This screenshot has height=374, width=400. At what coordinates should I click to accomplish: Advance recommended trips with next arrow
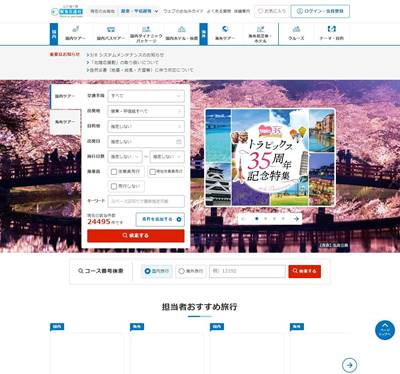pyautogui.click(x=349, y=365)
